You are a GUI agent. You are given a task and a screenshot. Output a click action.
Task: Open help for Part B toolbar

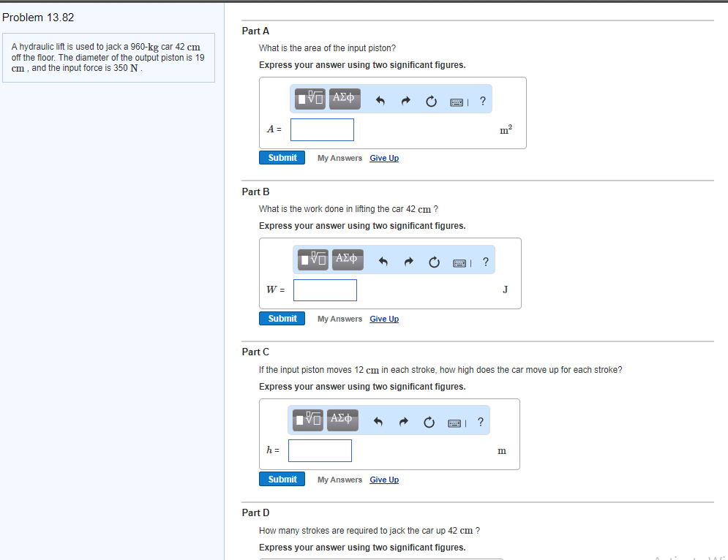click(486, 262)
